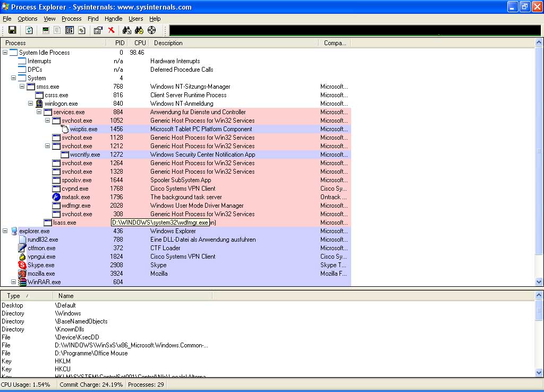Open the File menu
Screen dimensions: 544x392
click(7, 19)
